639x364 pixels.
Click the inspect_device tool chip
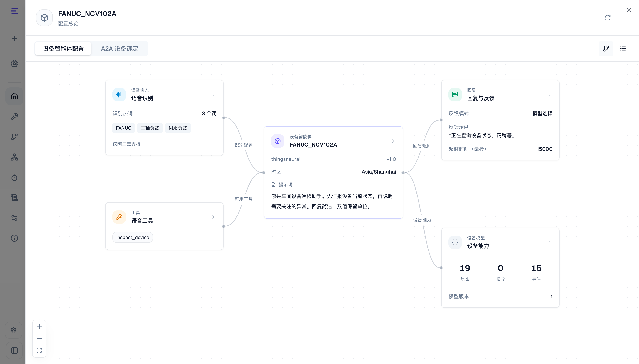[133, 237]
